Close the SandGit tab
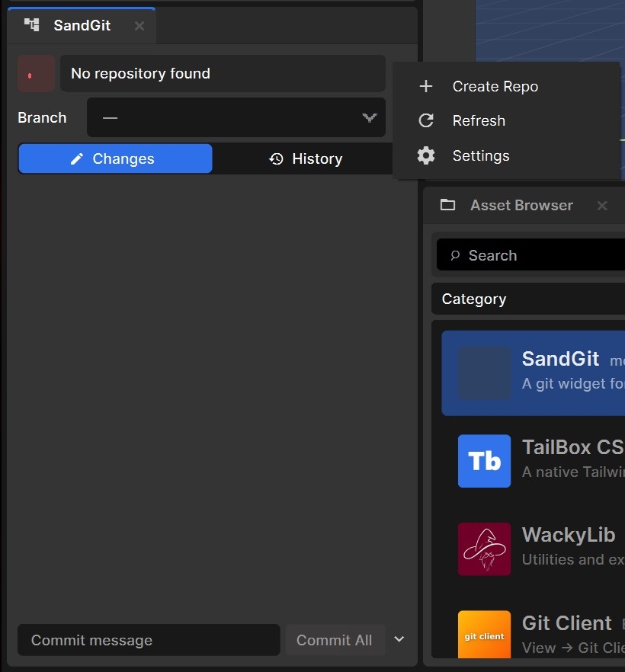Viewport: 625px width, 672px height. pyautogui.click(x=139, y=26)
